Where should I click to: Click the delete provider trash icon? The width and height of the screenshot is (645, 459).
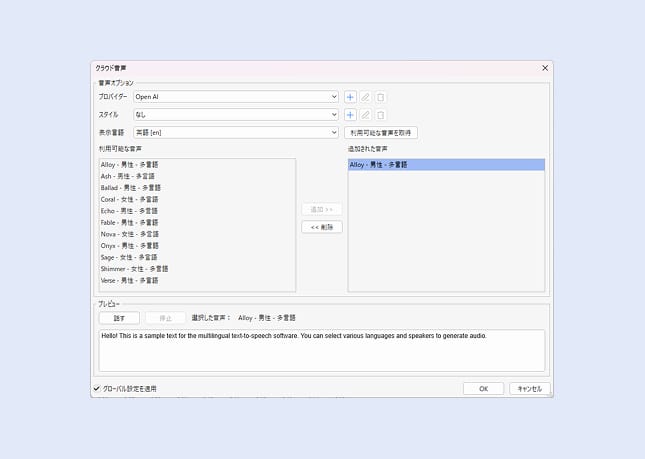pyautogui.click(x=380, y=97)
